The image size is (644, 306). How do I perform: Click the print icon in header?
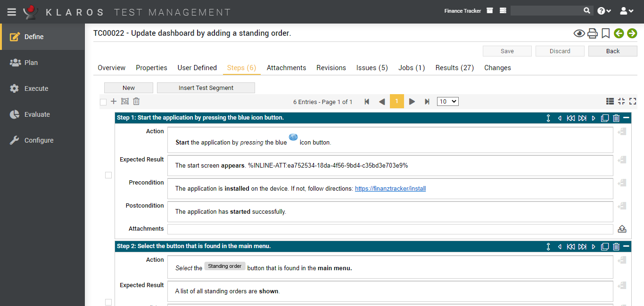593,33
